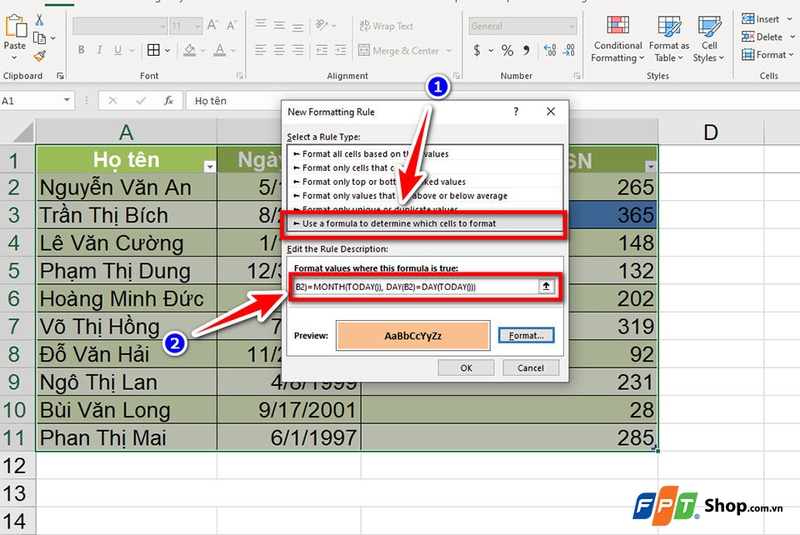Click the Borders icon
This screenshot has height=535, width=800.
pyautogui.click(x=153, y=50)
